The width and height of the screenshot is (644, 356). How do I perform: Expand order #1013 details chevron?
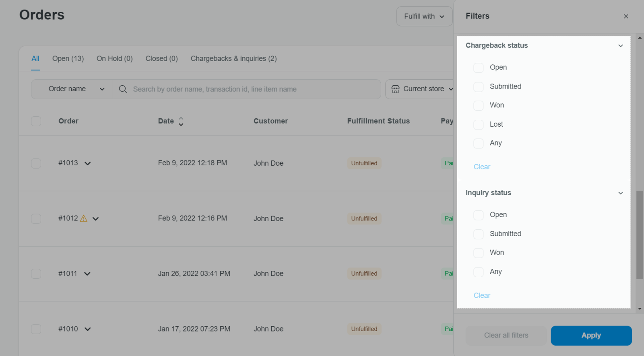click(x=88, y=163)
